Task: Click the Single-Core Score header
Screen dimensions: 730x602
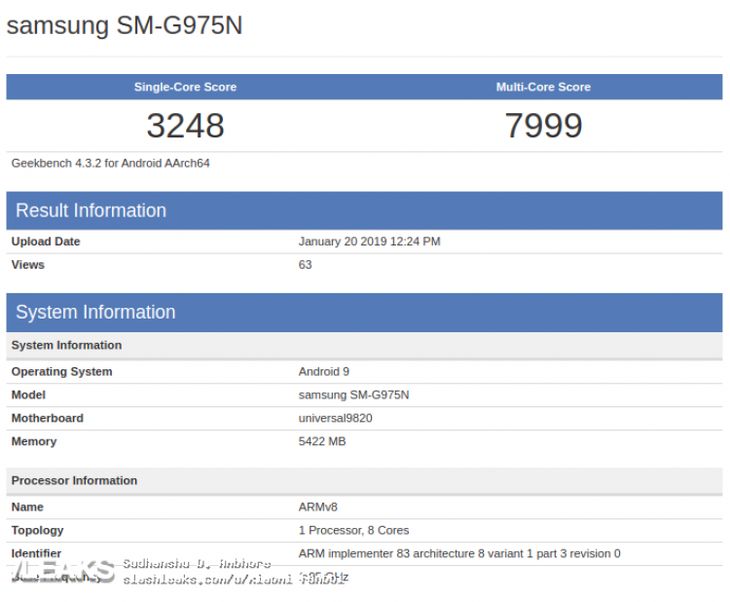Action: click(185, 87)
